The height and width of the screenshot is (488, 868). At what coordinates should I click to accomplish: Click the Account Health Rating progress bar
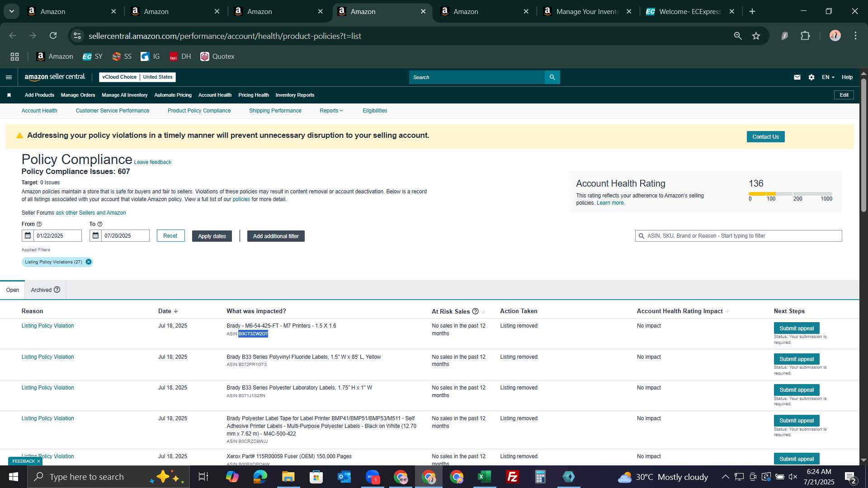point(790,194)
